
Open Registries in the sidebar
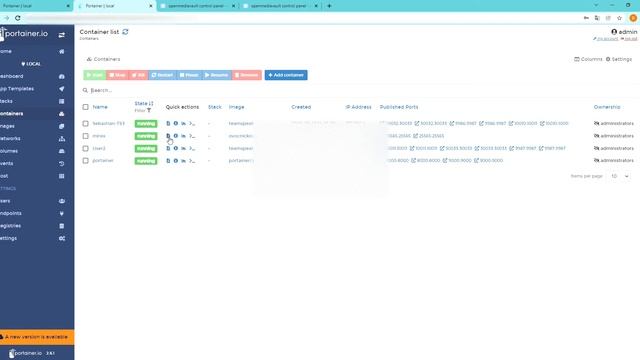coord(33,226)
